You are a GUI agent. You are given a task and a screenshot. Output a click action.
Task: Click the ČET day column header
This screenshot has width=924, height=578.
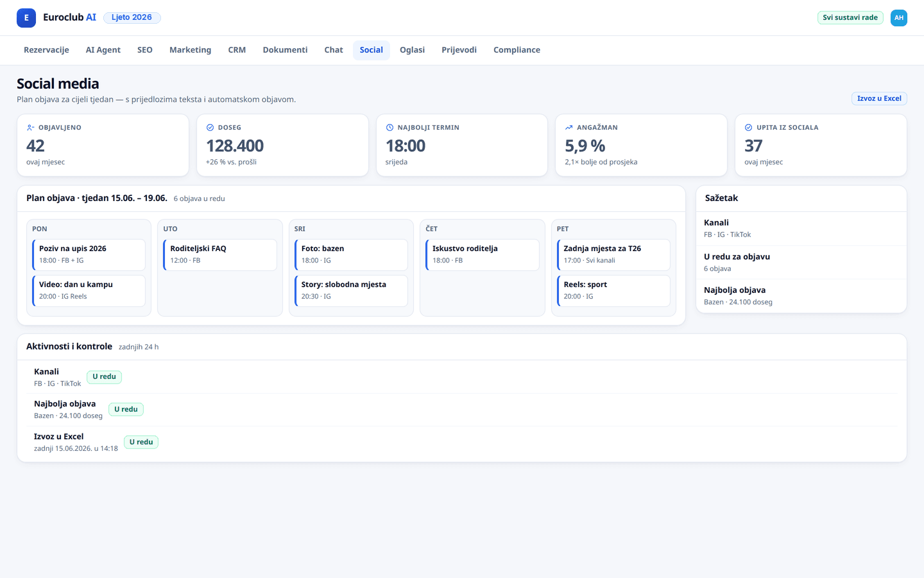[431, 229]
